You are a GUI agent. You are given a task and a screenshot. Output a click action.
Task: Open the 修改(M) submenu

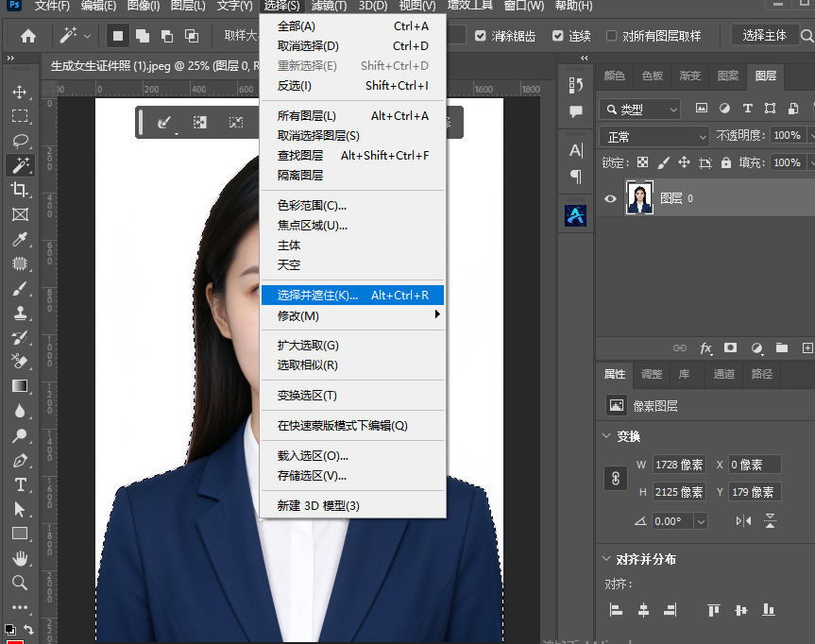(352, 315)
